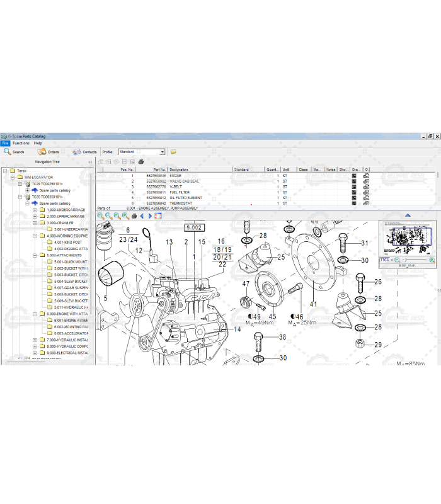Go to the previous drawing page
Image resolution: width=441 pixels, height=504 pixels.
[142, 216]
